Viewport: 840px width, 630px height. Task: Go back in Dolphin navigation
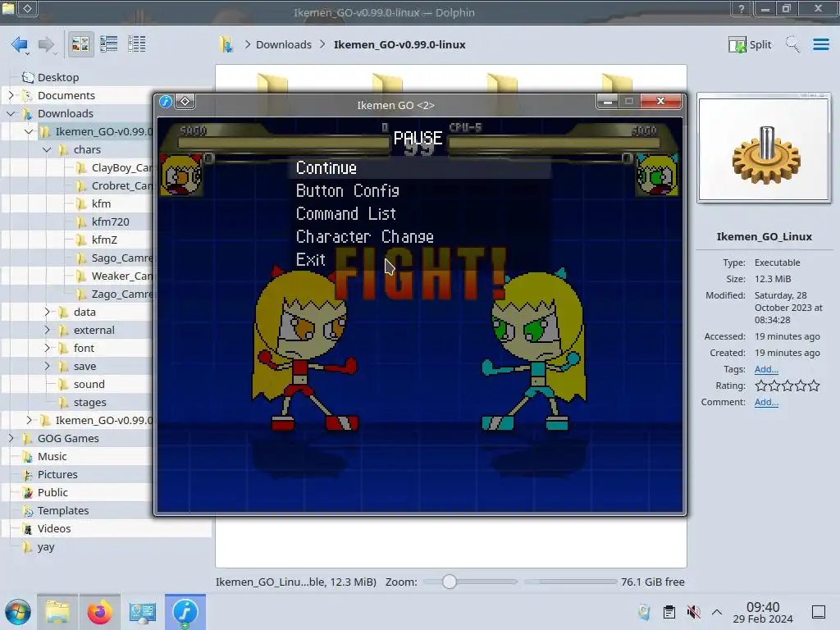[x=20, y=44]
